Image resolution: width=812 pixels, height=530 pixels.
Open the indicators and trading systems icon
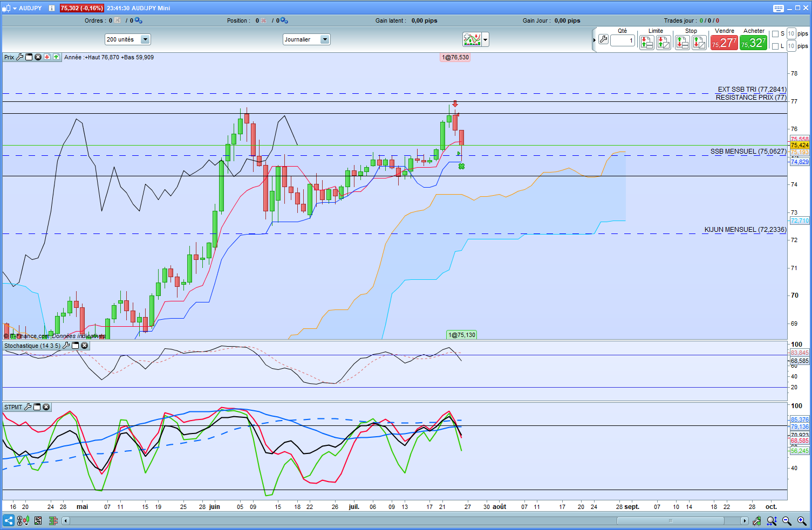[x=472, y=39]
